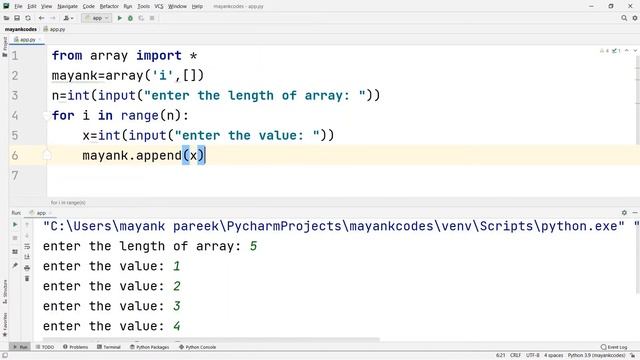Go to next highlighted problem arrow

[635, 51]
